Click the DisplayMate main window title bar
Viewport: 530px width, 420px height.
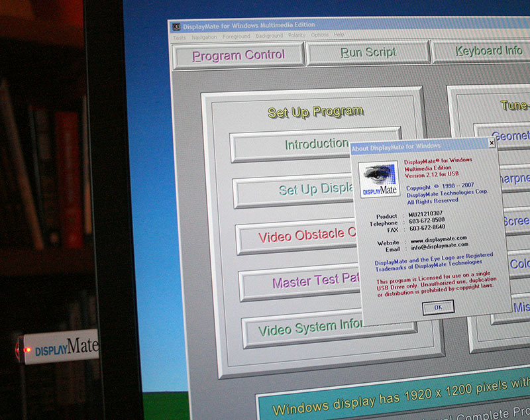(x=350, y=25)
